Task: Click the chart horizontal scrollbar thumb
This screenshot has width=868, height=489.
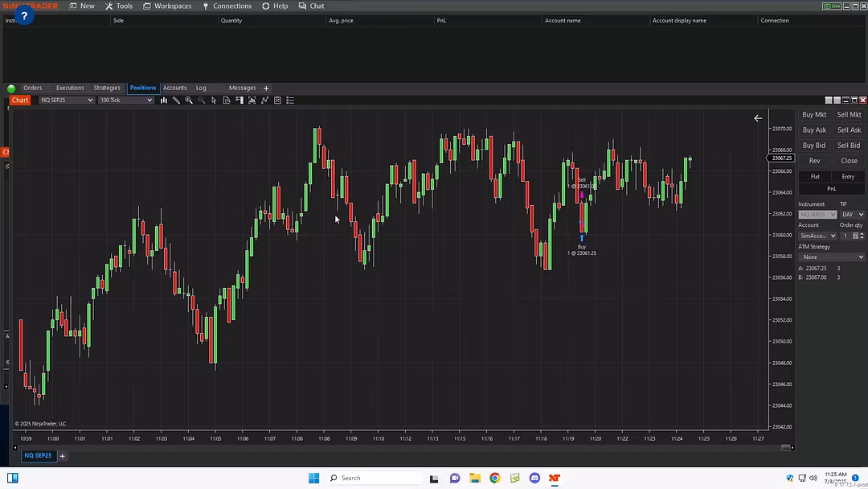Action: click(x=785, y=447)
